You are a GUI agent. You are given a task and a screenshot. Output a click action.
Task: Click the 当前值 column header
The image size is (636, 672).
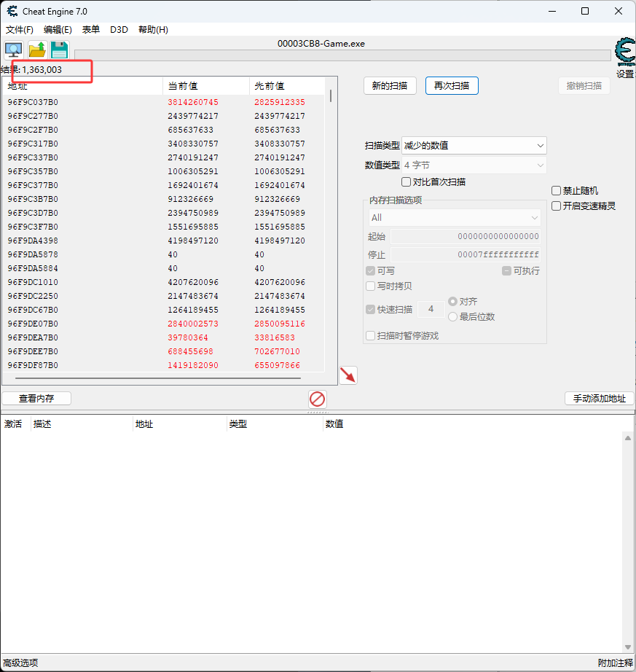(x=206, y=86)
